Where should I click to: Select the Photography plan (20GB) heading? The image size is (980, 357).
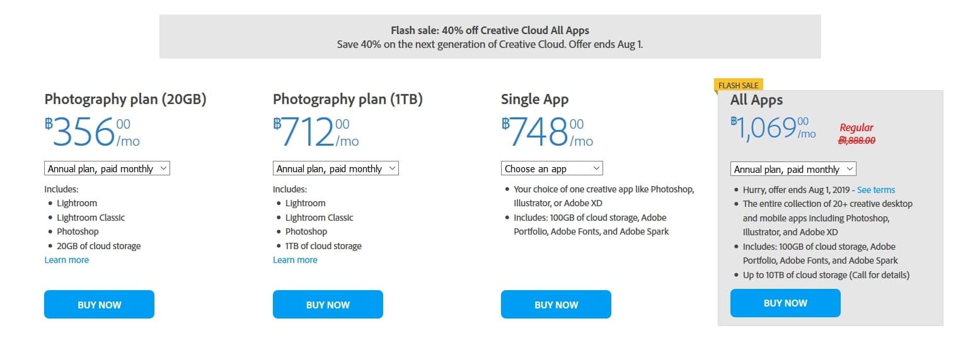[x=125, y=99]
